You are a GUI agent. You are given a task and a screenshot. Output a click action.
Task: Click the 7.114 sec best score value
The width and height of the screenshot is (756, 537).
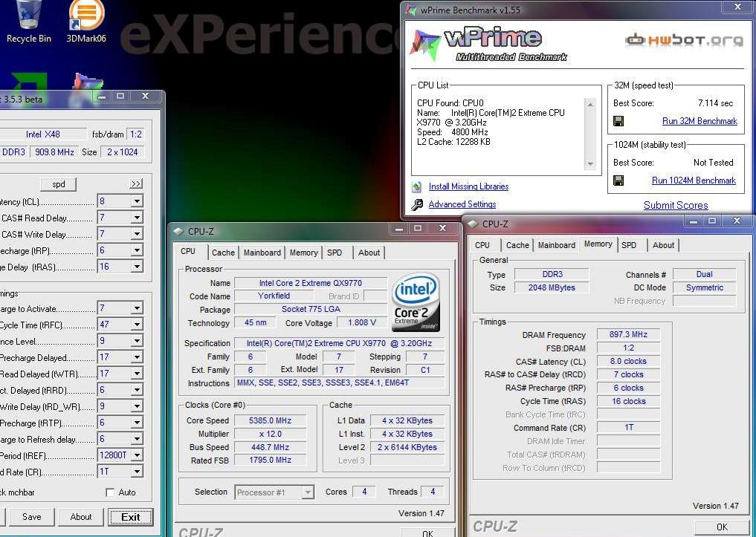pyautogui.click(x=715, y=103)
